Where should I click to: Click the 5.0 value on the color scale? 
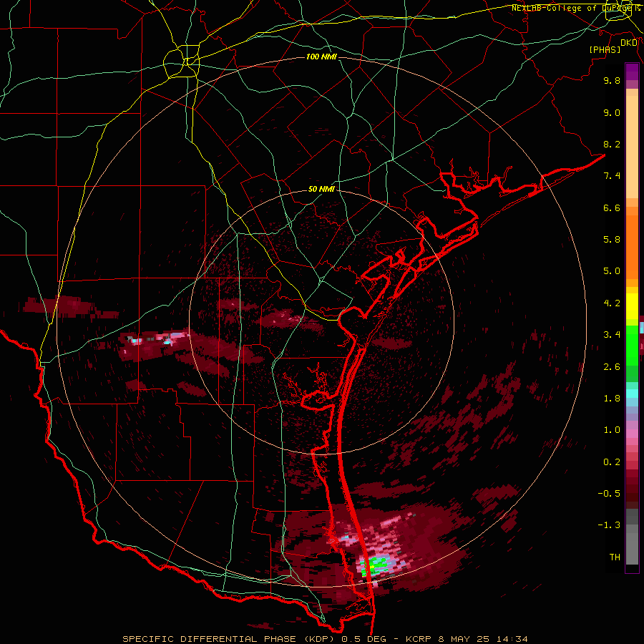click(x=612, y=271)
